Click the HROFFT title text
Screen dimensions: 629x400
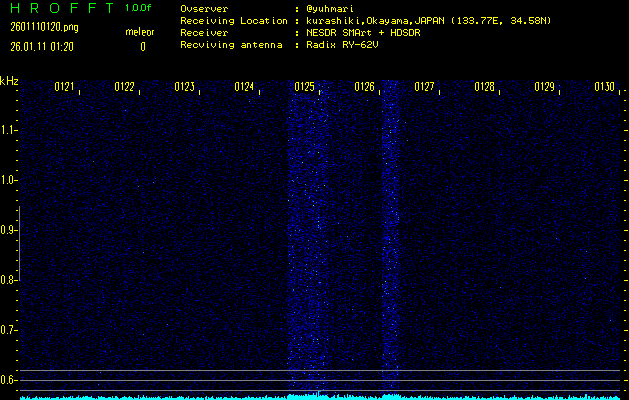pos(61,8)
